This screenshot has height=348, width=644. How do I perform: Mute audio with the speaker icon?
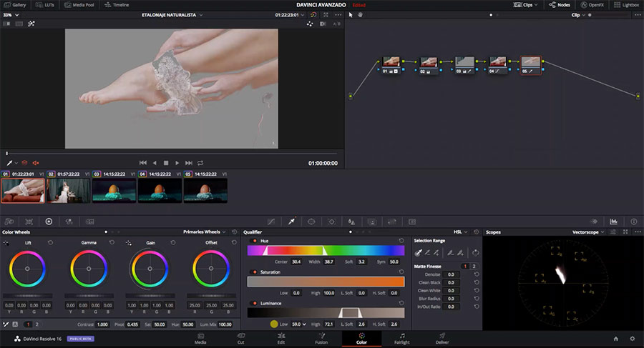tap(36, 163)
